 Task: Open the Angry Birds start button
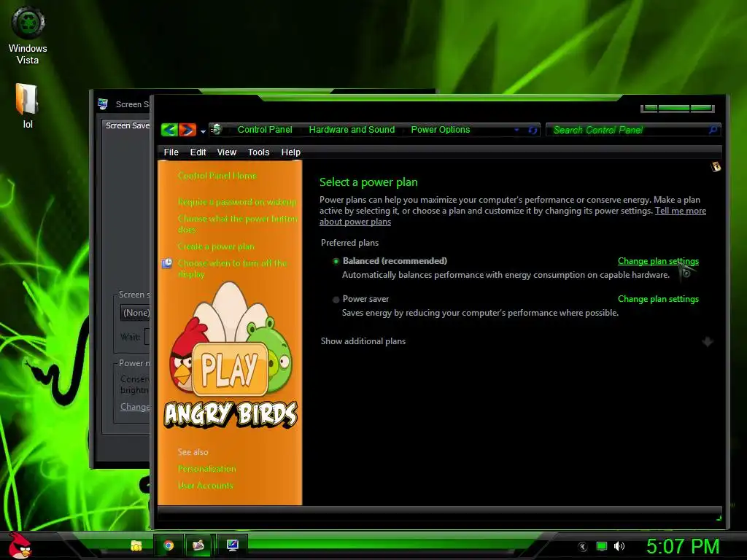coord(20,545)
